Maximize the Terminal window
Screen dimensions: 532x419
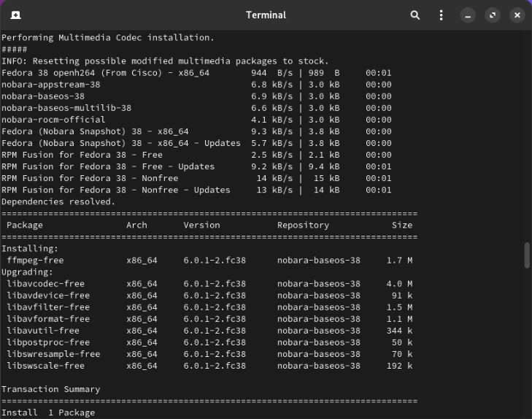point(493,15)
